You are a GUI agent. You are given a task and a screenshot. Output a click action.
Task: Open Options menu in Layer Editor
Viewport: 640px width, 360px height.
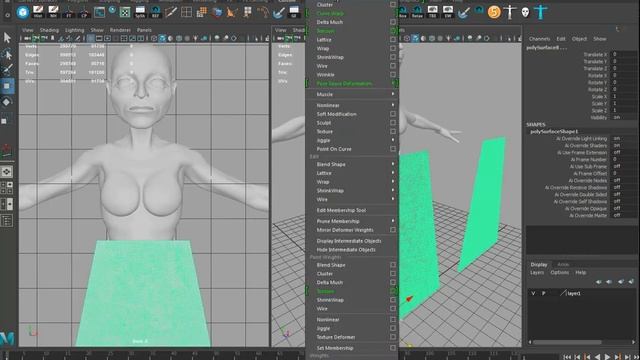point(560,273)
